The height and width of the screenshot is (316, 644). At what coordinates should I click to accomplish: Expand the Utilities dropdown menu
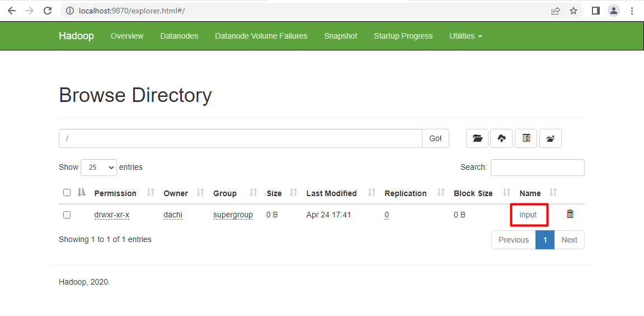tap(466, 36)
